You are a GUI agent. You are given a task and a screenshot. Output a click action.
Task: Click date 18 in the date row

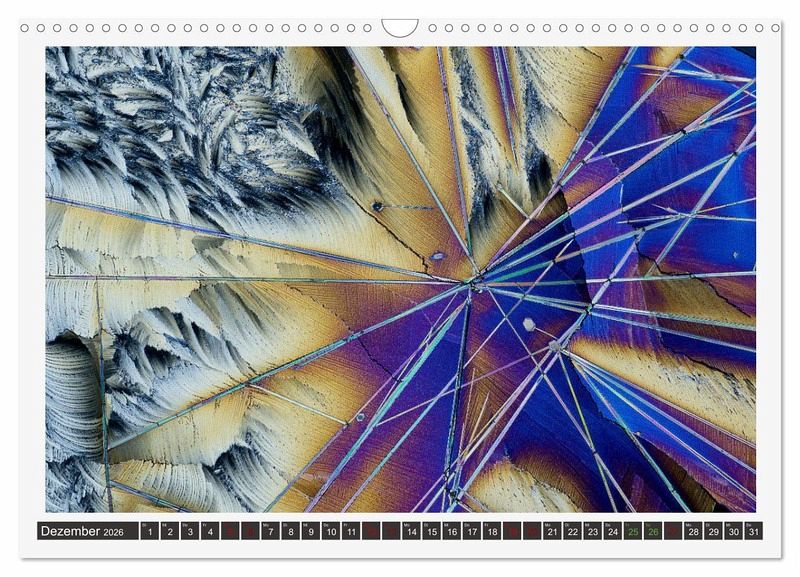[x=491, y=532]
